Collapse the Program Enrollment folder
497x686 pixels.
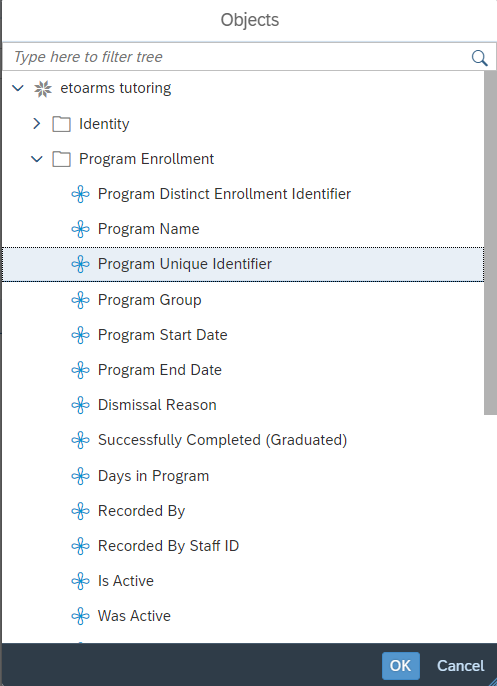coord(37,159)
